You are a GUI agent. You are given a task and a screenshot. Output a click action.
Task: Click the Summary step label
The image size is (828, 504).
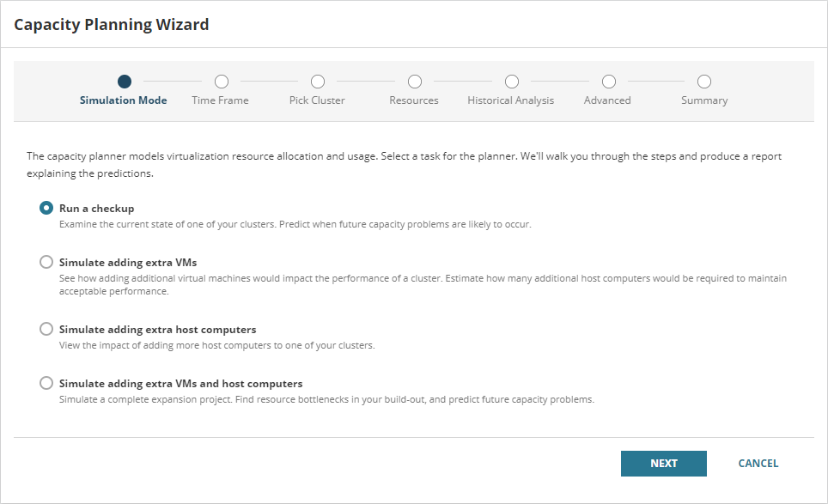[703, 100]
